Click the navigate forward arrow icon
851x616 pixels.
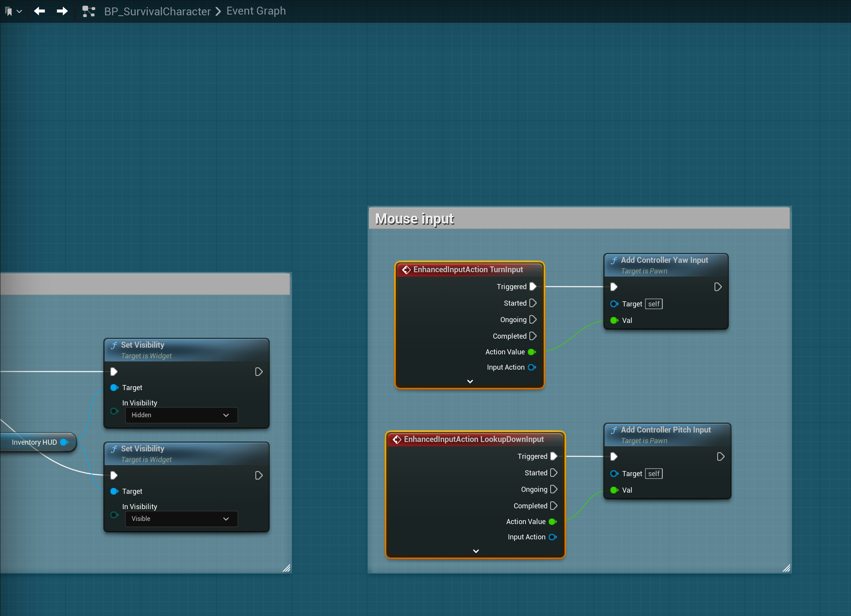(62, 11)
